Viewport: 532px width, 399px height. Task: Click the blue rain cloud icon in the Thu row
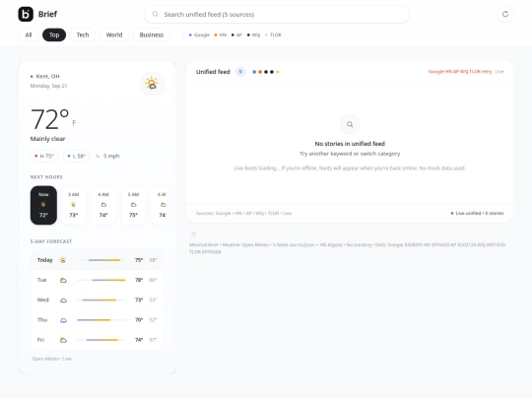tap(63, 320)
